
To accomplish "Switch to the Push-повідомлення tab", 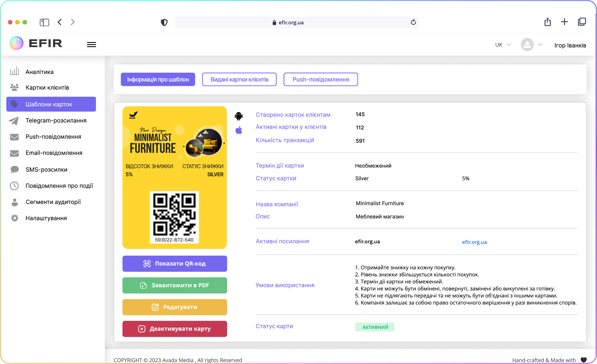I will [321, 79].
